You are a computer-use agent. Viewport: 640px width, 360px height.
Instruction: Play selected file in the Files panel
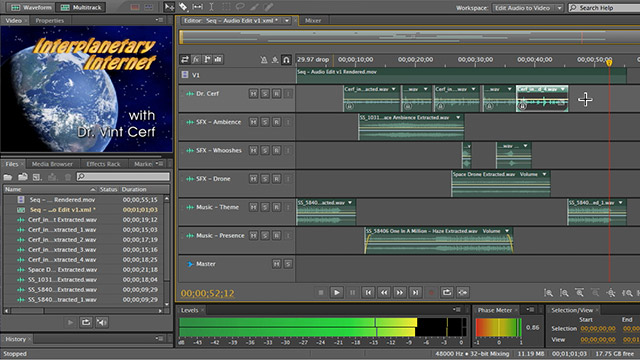pos(71,322)
